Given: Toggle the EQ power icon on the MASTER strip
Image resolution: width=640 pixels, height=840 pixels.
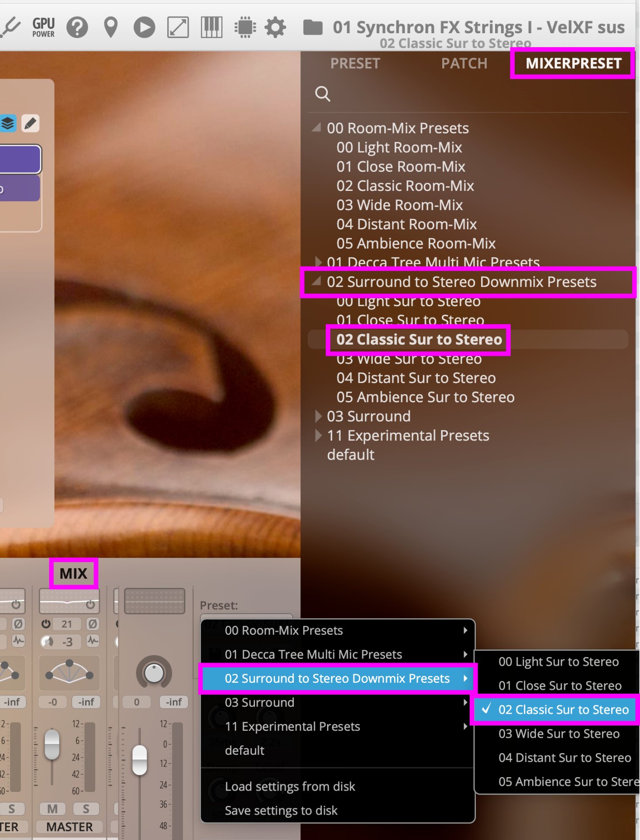Looking at the screenshot, I should point(90,605).
